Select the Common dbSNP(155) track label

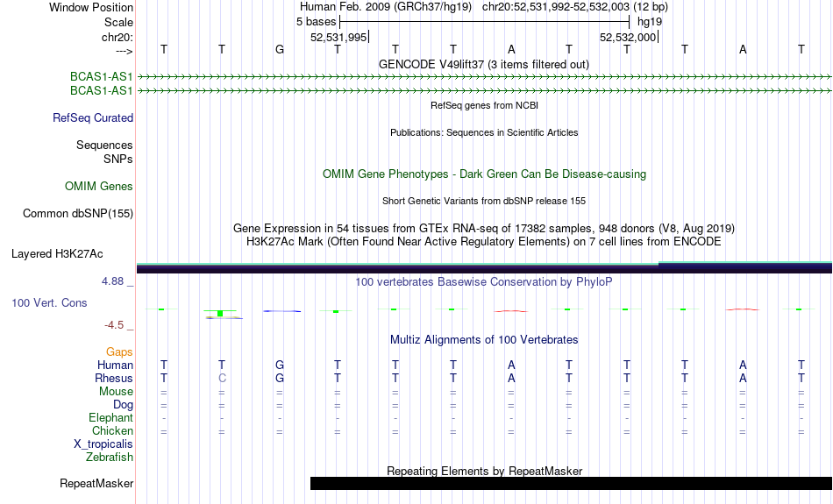pyautogui.click(x=77, y=214)
